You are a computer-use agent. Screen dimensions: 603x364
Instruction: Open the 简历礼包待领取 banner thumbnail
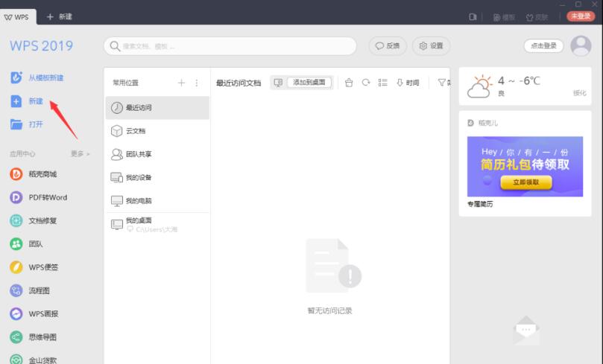[525, 166]
